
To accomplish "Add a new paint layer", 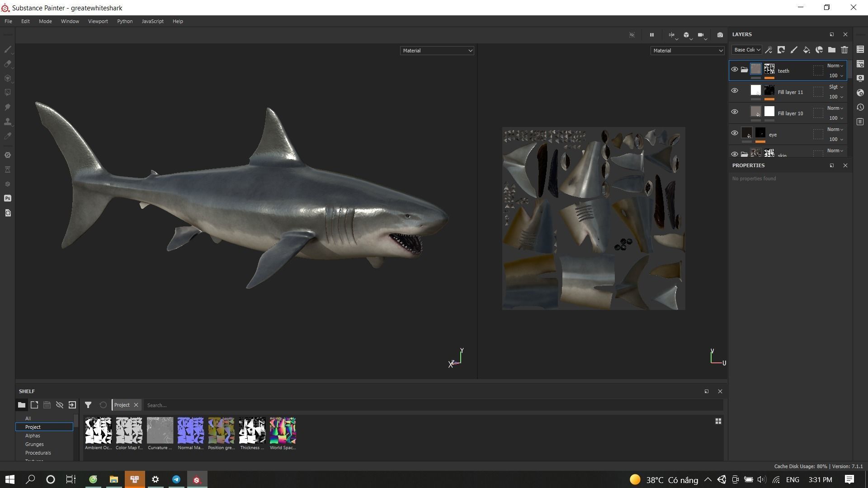I will [x=794, y=50].
